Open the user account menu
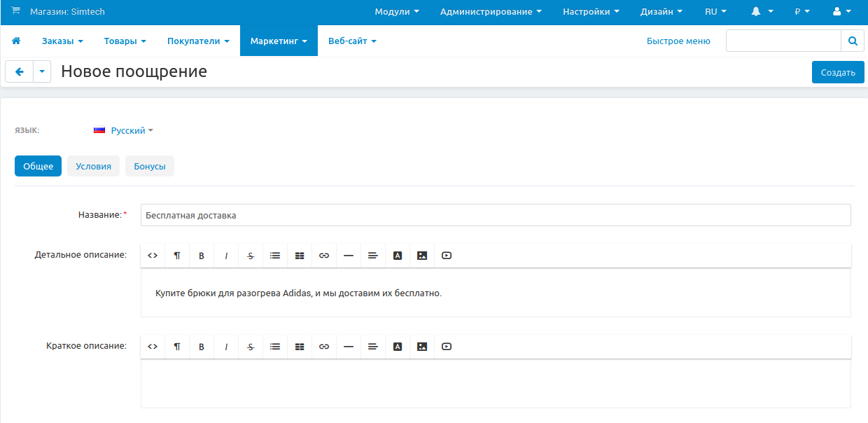868x423 pixels. point(841,12)
